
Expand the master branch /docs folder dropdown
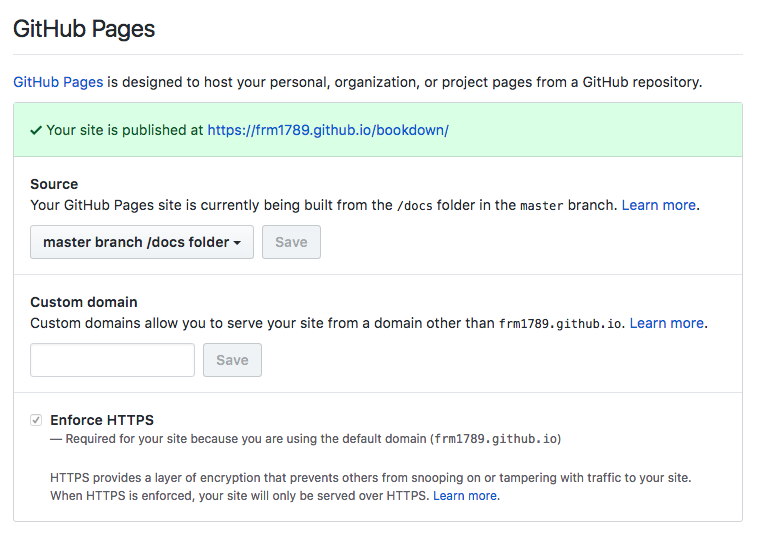pyautogui.click(x=141, y=242)
